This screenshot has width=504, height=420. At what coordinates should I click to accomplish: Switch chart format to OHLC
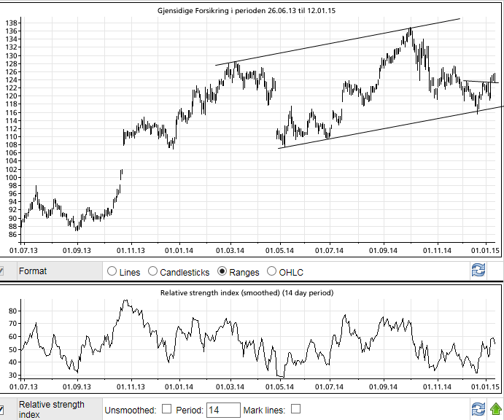(x=272, y=272)
